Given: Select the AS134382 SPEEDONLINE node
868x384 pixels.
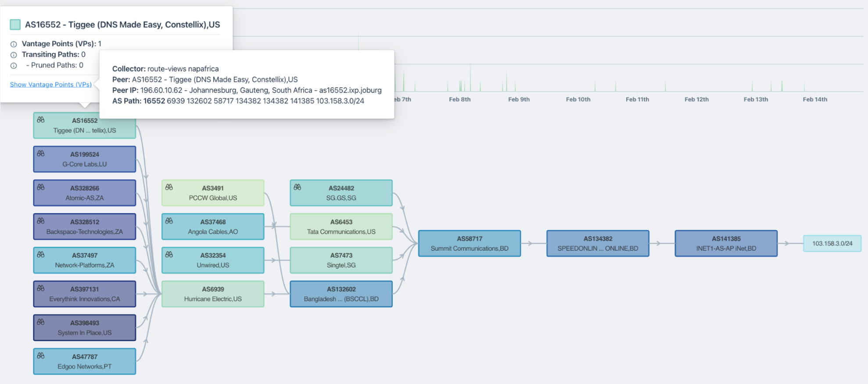Looking at the screenshot, I should [x=598, y=243].
